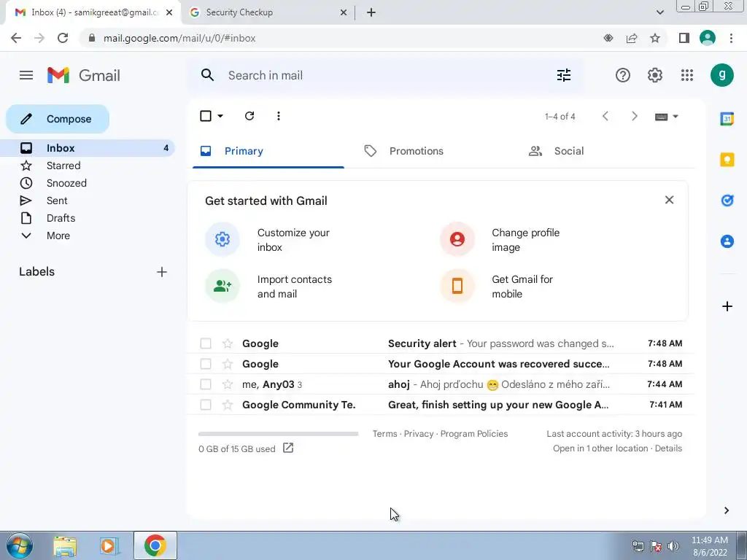Open the main menu hamburger icon
Screen dimensions: 747x560
[x=26, y=75]
